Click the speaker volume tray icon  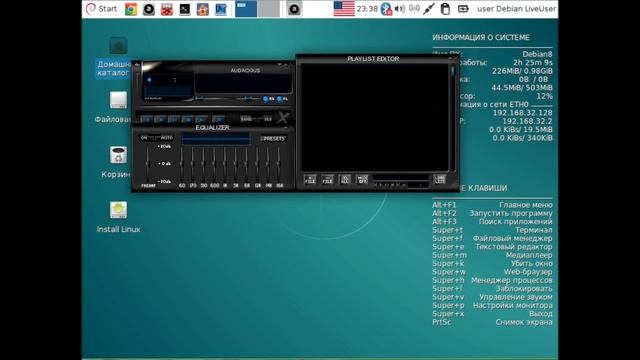click(400, 9)
